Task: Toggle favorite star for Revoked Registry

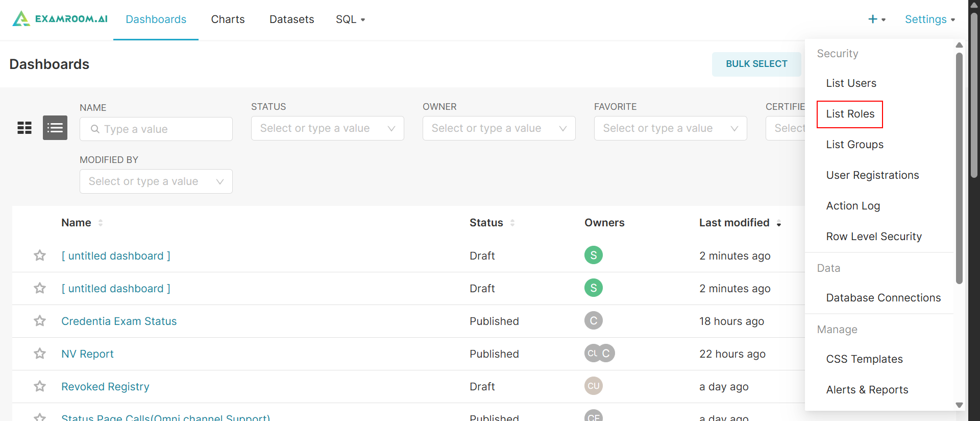Action: click(x=40, y=386)
